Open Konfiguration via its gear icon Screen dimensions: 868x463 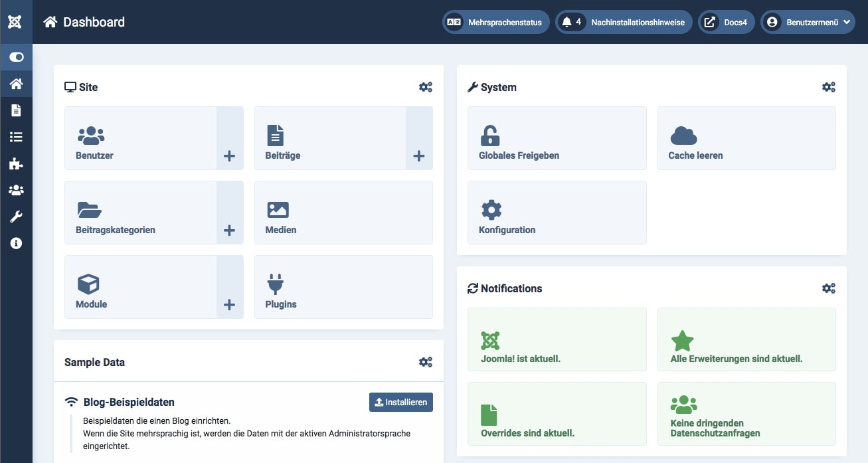[x=491, y=209]
